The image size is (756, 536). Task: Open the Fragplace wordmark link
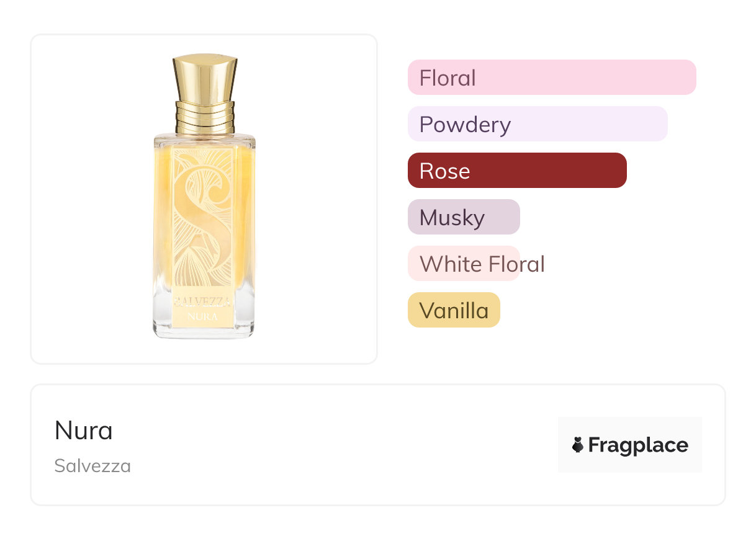[638, 445]
